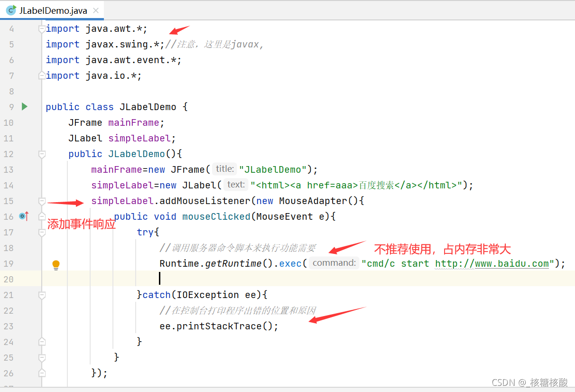The height and width of the screenshot is (392, 575).
Task: Click 'addMouseListener' method call
Action: click(205, 201)
